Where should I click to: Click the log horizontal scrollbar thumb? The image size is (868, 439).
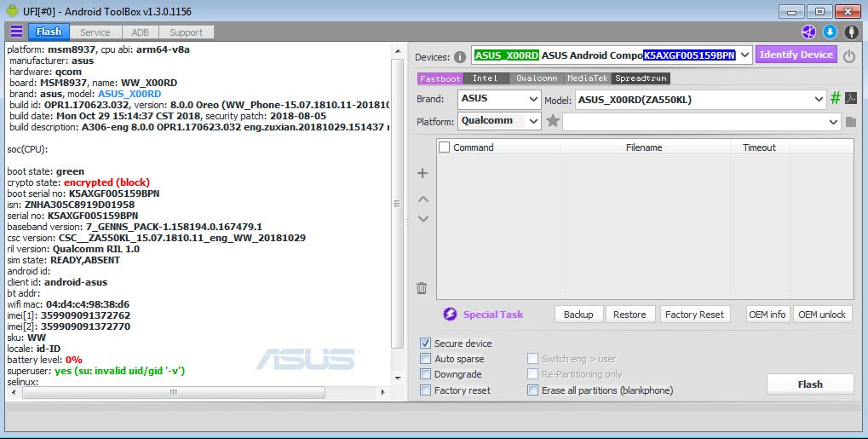click(x=173, y=392)
